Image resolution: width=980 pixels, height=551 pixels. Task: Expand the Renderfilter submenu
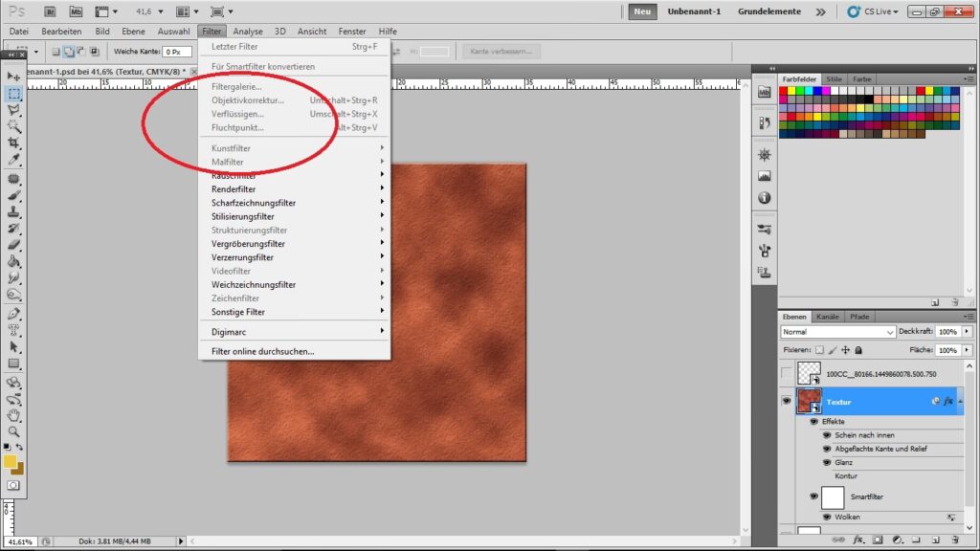[234, 189]
